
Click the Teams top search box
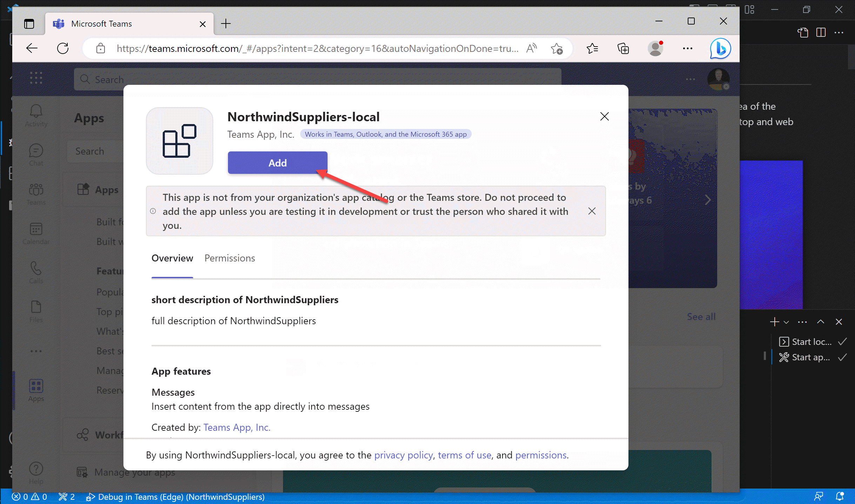[x=317, y=79]
